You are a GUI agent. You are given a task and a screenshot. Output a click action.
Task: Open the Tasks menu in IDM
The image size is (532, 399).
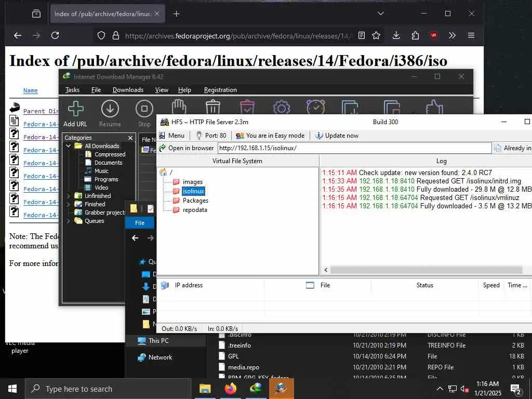coord(72,90)
